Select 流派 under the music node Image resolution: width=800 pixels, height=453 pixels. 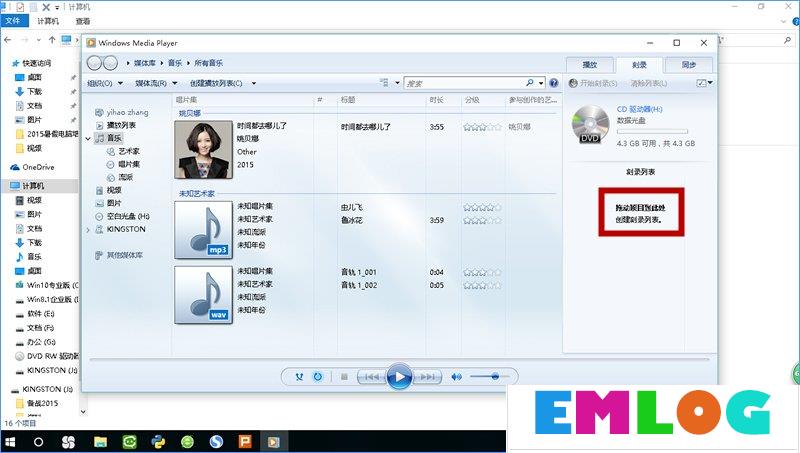click(120, 177)
